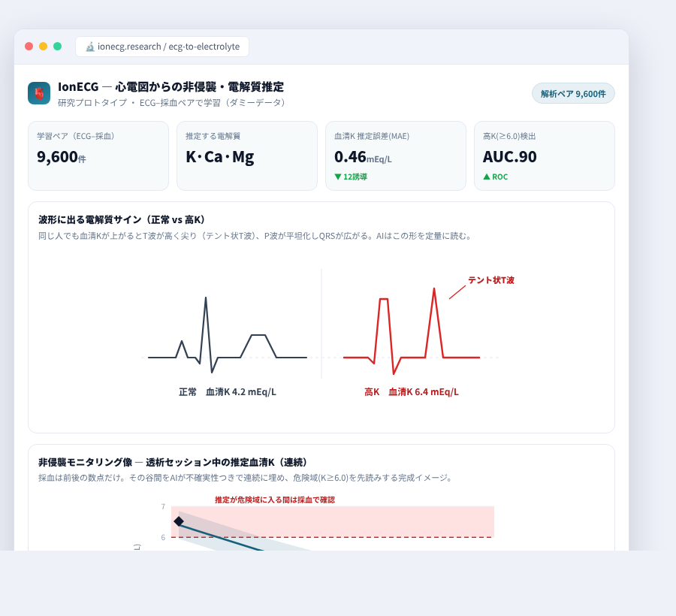This screenshot has width=676, height=616.
Task: Click the テント状T波 annotation label
Action: point(491,280)
